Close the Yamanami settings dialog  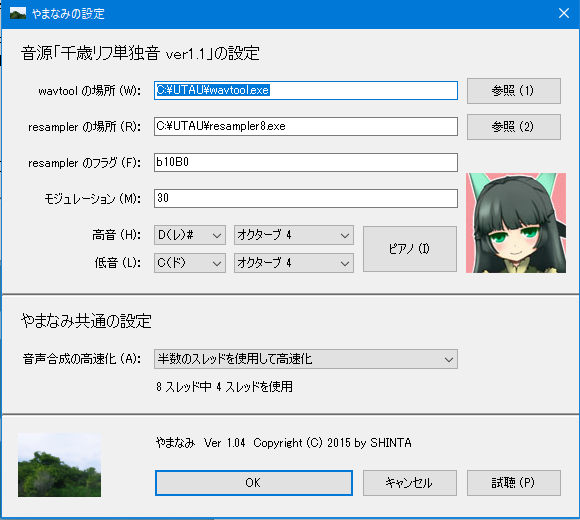click(564, 14)
